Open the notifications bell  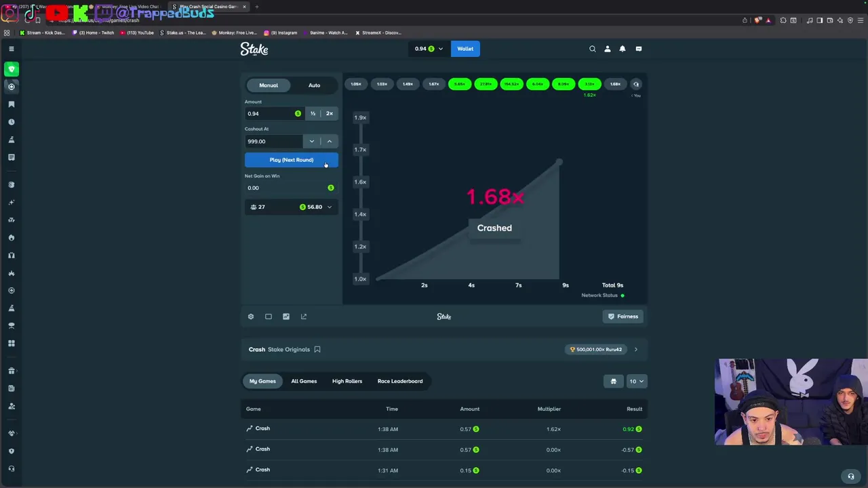(623, 49)
